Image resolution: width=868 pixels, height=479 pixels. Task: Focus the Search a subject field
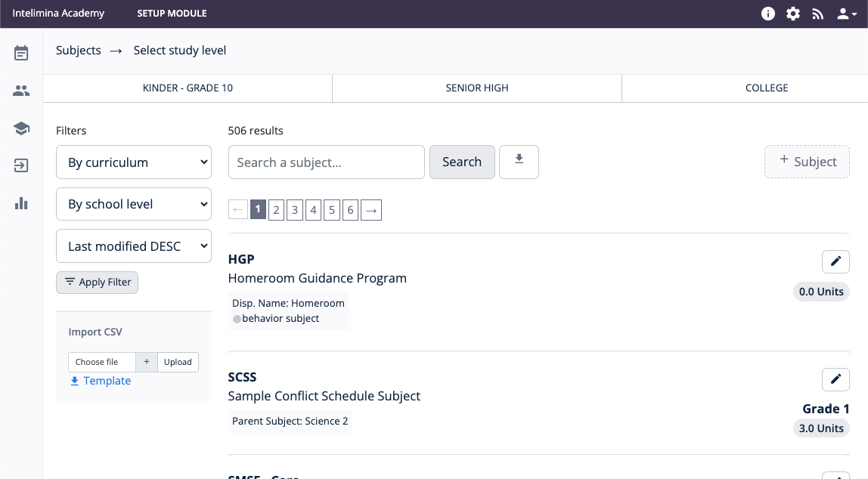(x=327, y=162)
